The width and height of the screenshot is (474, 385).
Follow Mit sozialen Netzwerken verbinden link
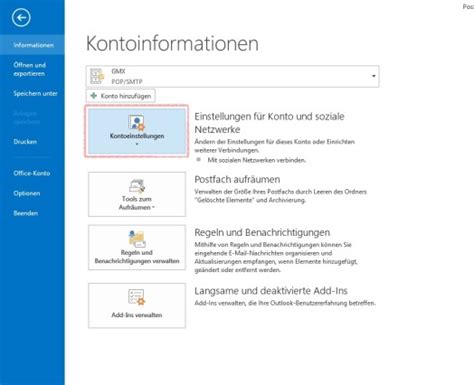pos(257,160)
